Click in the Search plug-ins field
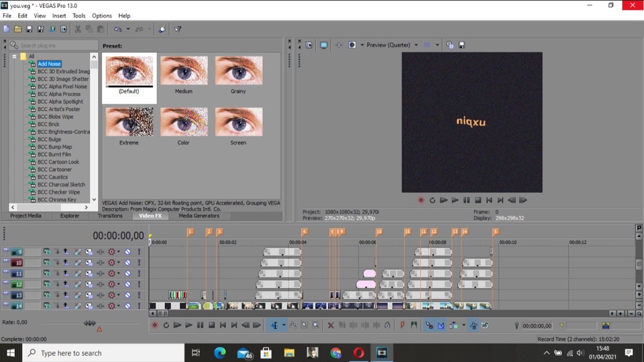This screenshot has height=362, width=644. point(54,45)
